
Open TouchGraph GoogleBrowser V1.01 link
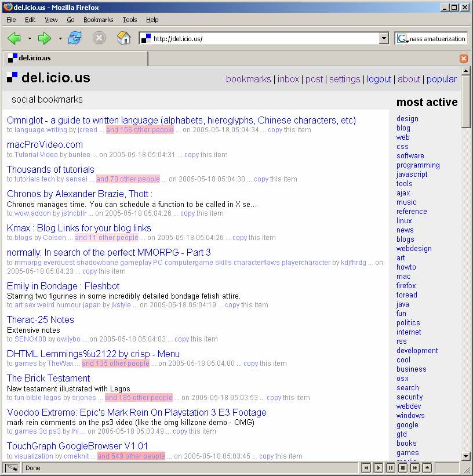[77, 446]
